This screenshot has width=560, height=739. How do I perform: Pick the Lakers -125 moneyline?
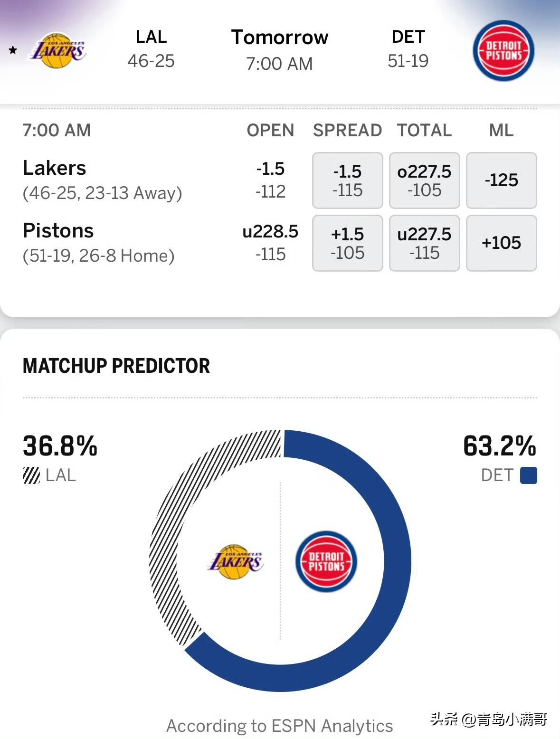coord(501,180)
